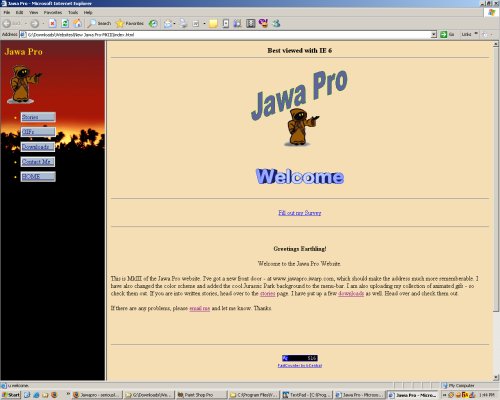Click the Stop button in the toolbar
Viewport: 500px width, 400px height.
click(52, 23)
